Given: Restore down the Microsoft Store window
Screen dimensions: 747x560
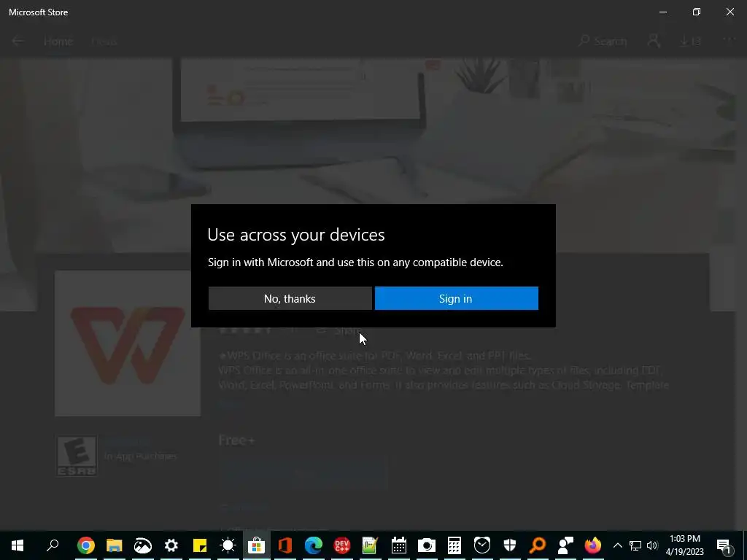Looking at the screenshot, I should point(697,12).
